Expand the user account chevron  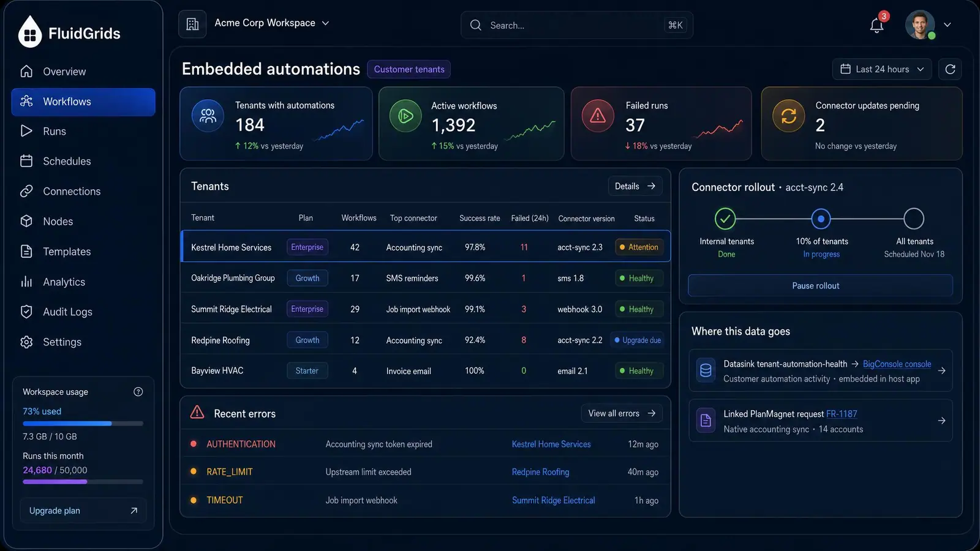tap(948, 25)
